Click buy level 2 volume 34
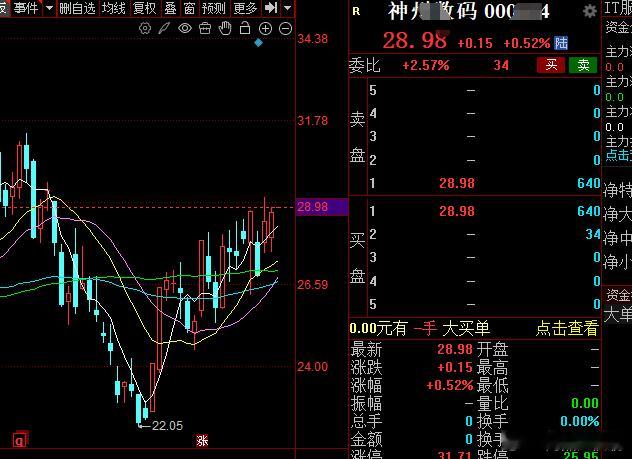This screenshot has height=459, width=632. pos(593,234)
